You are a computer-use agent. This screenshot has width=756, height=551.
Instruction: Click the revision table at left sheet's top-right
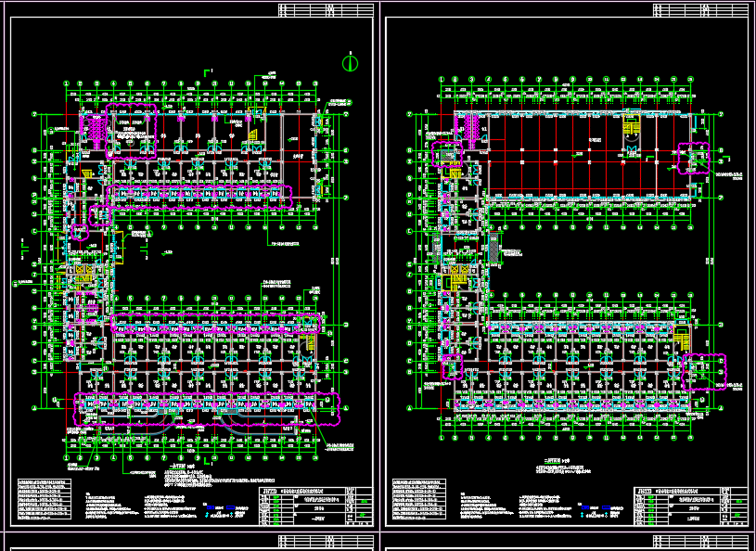(x=327, y=9)
